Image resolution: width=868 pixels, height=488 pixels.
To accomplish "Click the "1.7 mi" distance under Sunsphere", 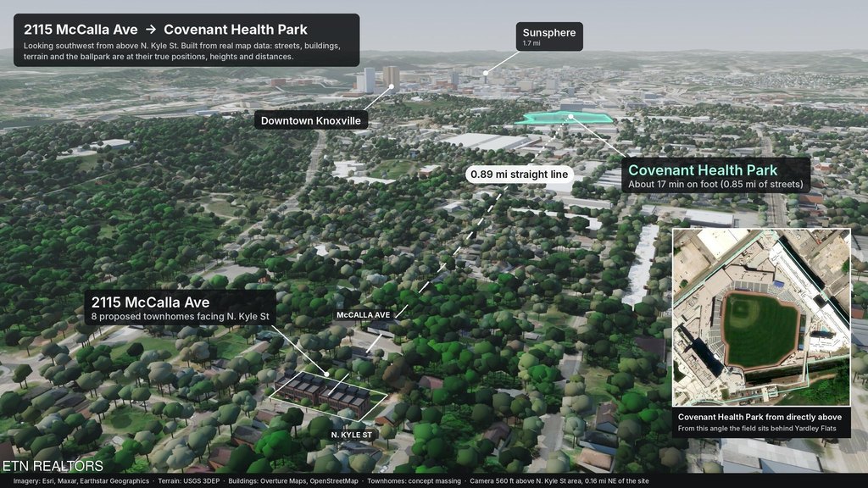I will coord(531,43).
